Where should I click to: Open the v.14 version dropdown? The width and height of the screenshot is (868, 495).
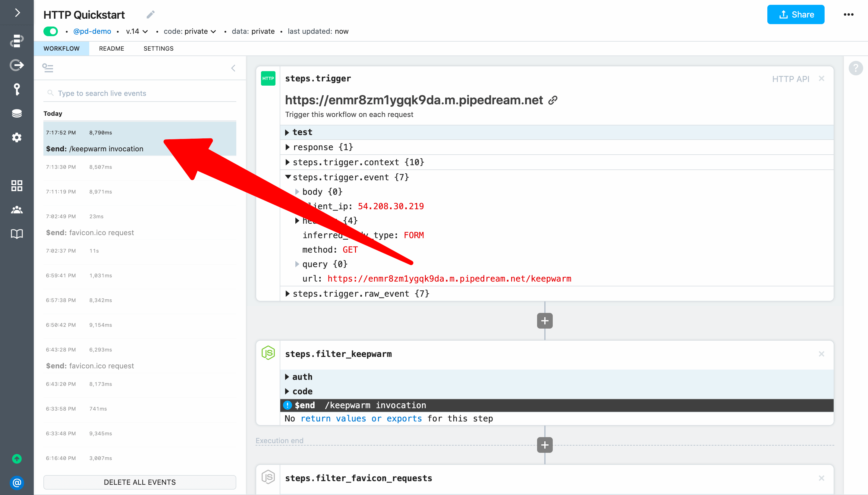[x=137, y=31]
